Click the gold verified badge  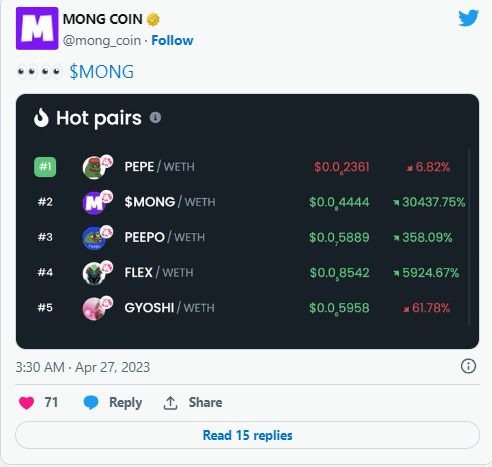[153, 19]
